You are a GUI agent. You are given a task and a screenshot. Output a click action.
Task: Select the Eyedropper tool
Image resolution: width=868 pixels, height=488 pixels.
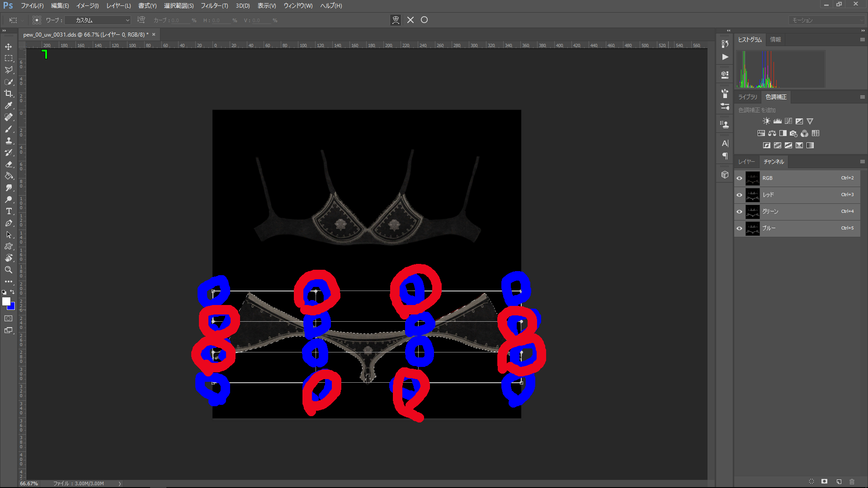tap(9, 105)
